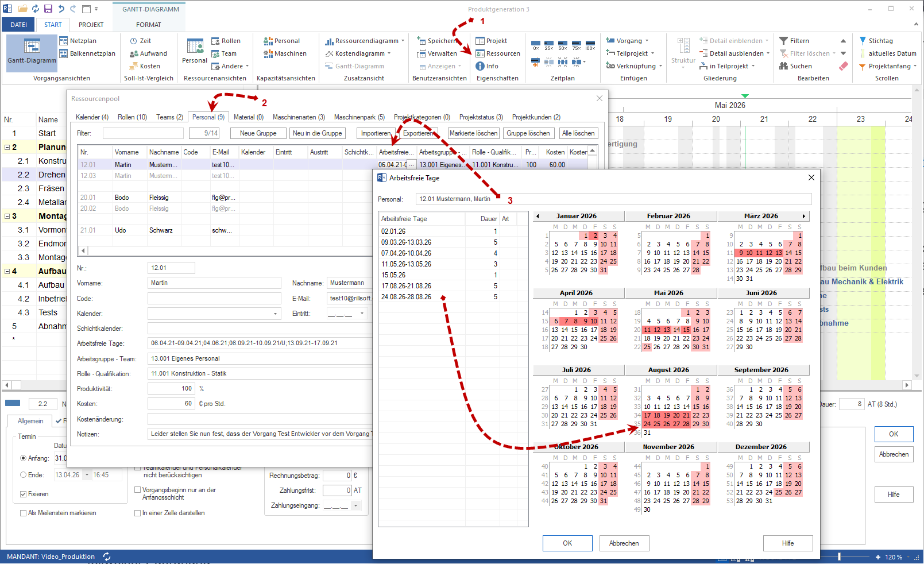Click the Info icon in Eigenschaften

pos(480,66)
